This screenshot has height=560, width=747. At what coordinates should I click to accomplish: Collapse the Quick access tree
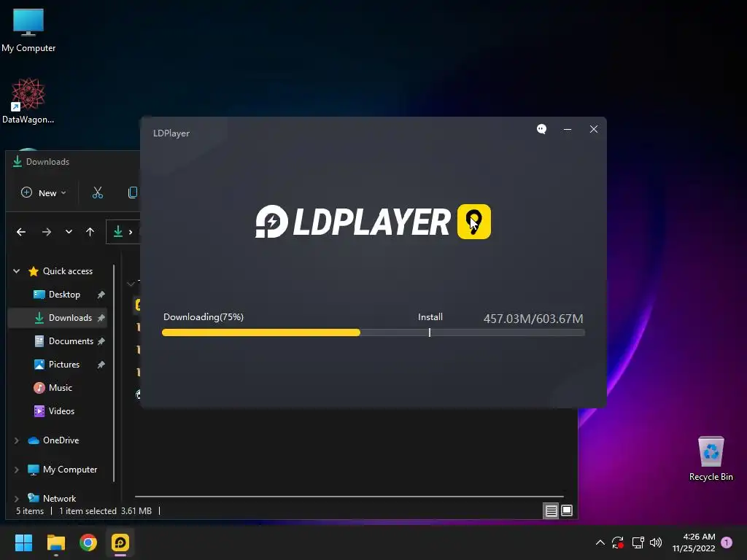(x=17, y=271)
